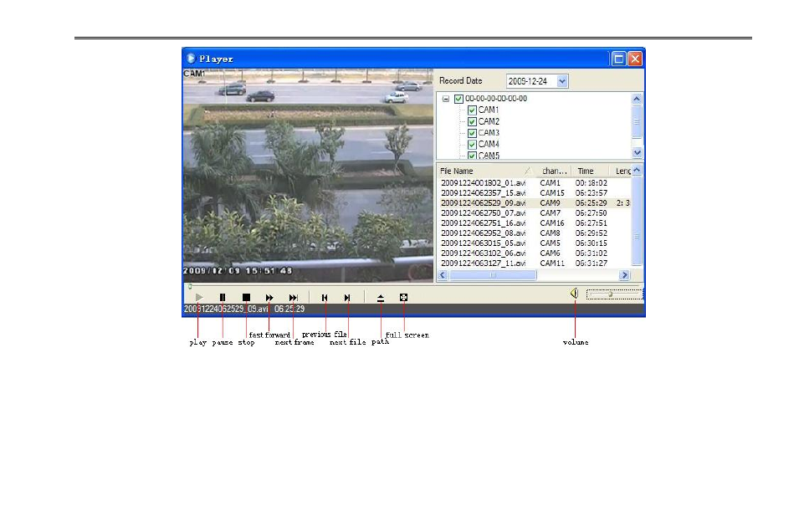
Task: Step to the next frame
Action: 293,297
